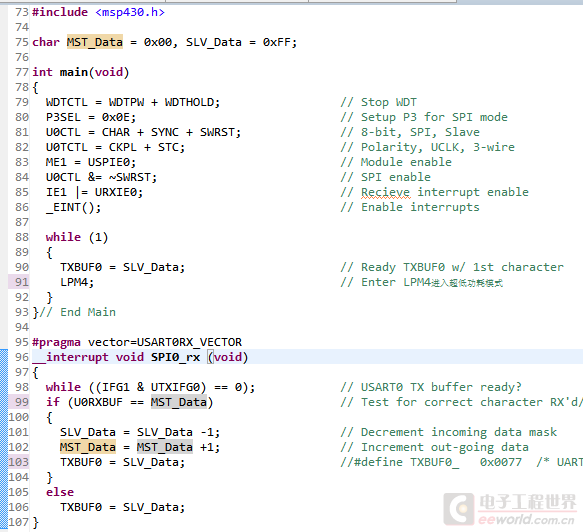Viewport: 583px width, 532px height.
Task: Click SPI0_rx function name
Action: [x=175, y=357]
